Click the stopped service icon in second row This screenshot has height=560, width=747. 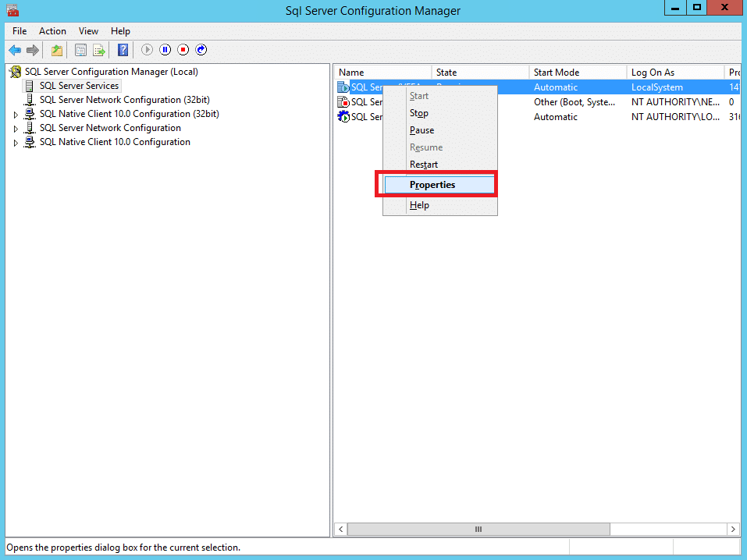[343, 102]
